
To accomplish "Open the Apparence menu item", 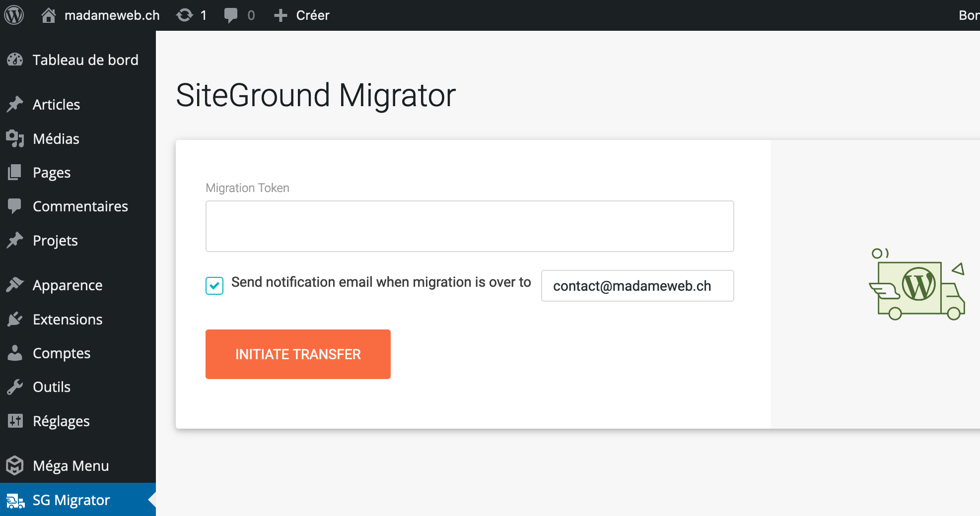I will point(68,285).
